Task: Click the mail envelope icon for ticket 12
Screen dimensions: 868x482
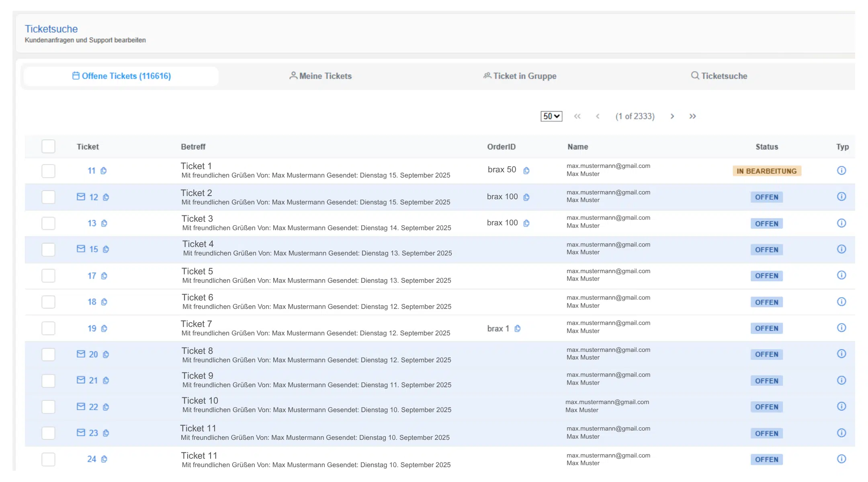Action: pyautogui.click(x=81, y=197)
